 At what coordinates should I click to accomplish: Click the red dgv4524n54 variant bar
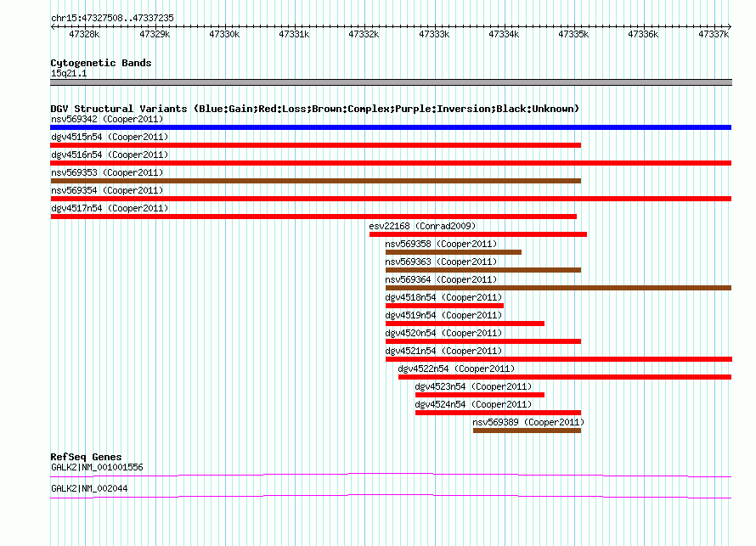[498, 413]
